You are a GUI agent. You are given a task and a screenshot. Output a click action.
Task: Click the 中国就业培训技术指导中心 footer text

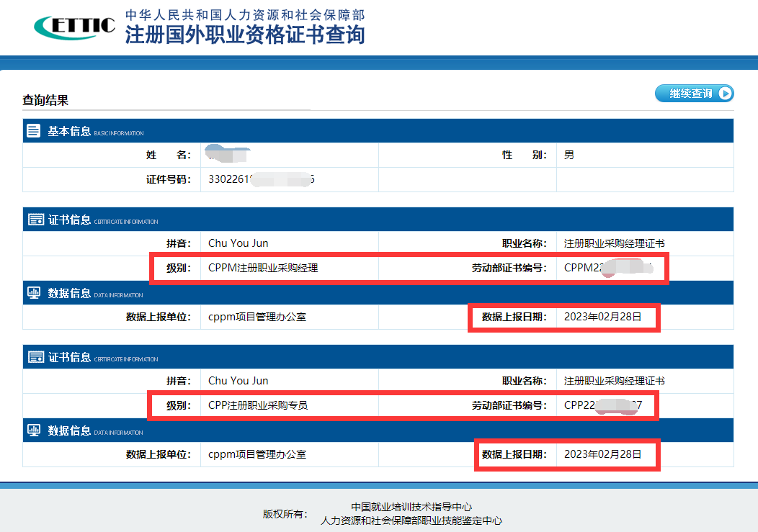click(411, 507)
